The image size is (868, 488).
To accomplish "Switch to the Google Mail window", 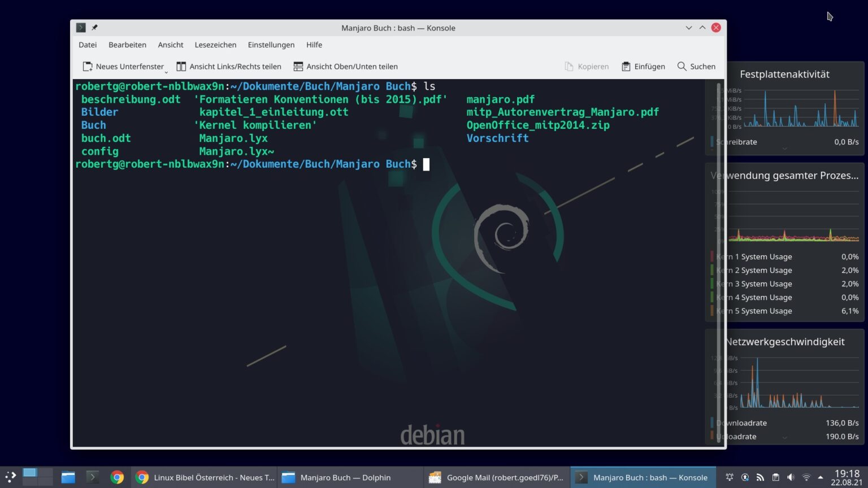I will [x=496, y=477].
